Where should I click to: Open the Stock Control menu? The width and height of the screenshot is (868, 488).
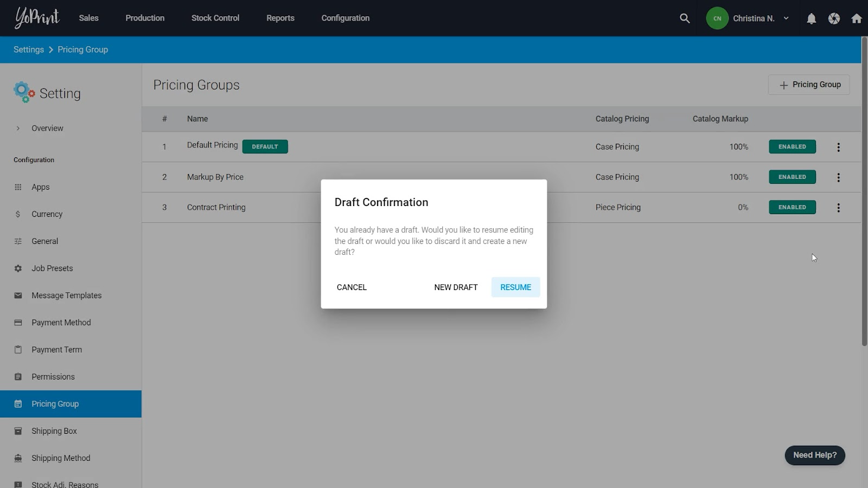[215, 18]
